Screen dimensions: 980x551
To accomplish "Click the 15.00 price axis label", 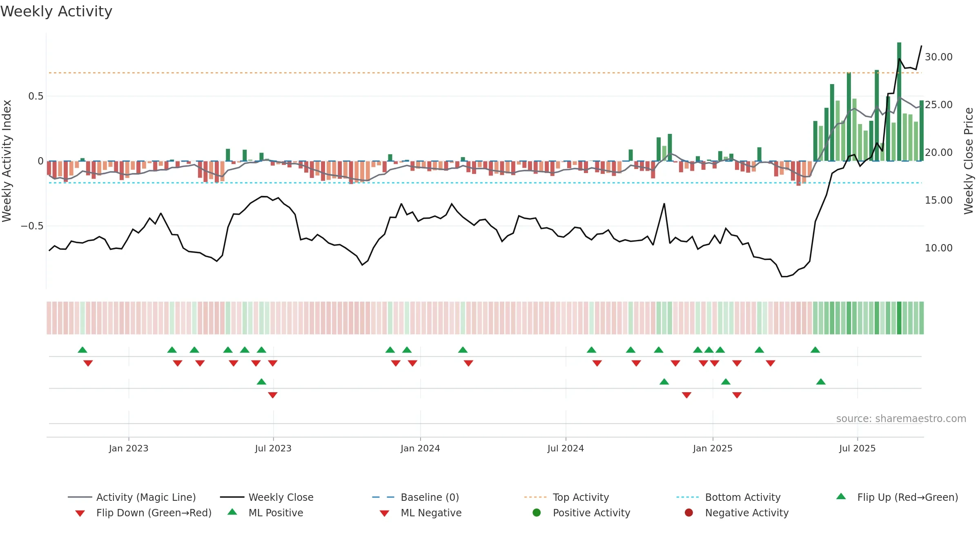I will tap(939, 200).
